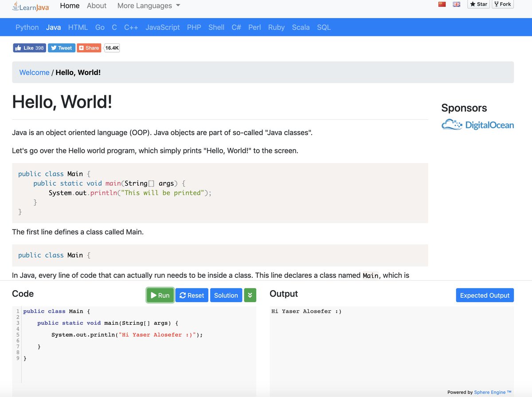
Task: Open the Go tutorial tab
Action: point(100,27)
